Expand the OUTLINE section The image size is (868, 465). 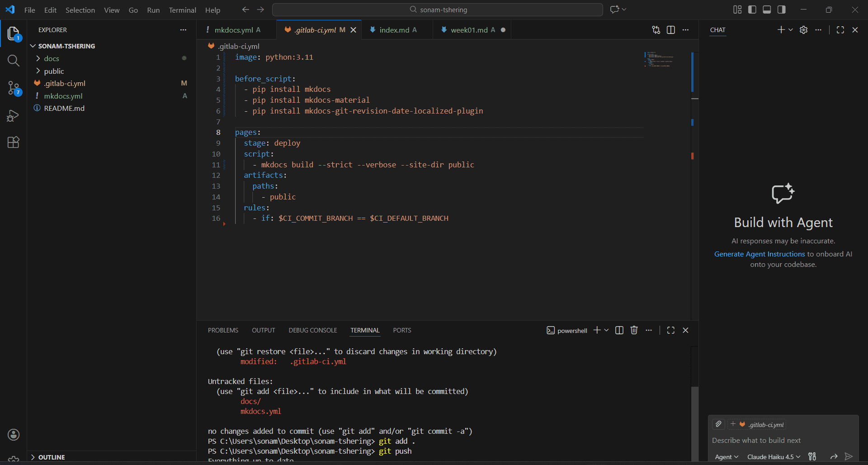point(52,457)
